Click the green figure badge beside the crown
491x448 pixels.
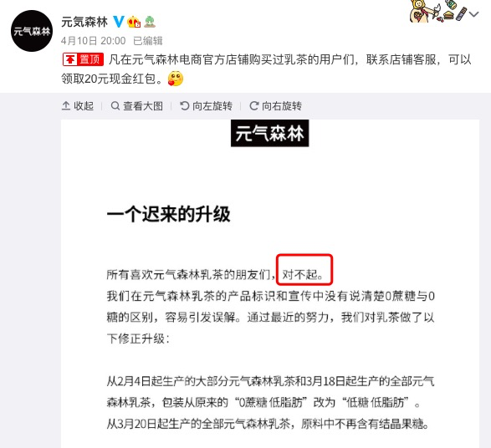[x=150, y=22]
